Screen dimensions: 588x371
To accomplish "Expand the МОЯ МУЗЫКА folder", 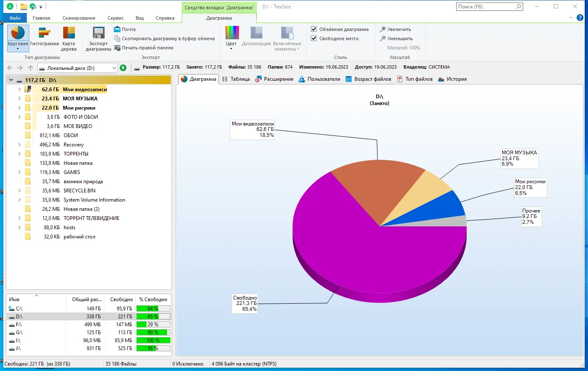I will click(19, 99).
